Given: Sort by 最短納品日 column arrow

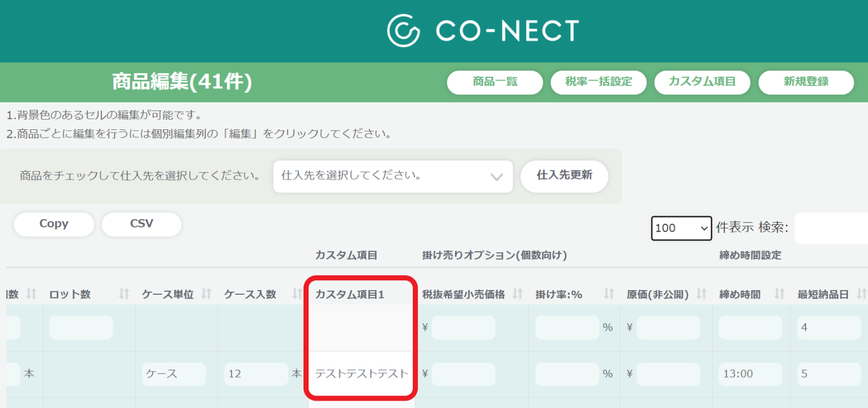Looking at the screenshot, I should [x=862, y=294].
